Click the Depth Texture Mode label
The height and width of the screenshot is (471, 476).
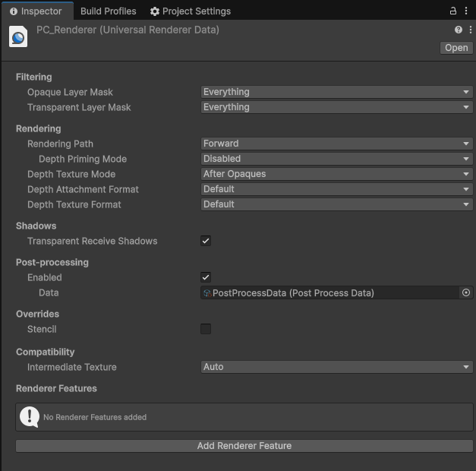[x=71, y=174]
